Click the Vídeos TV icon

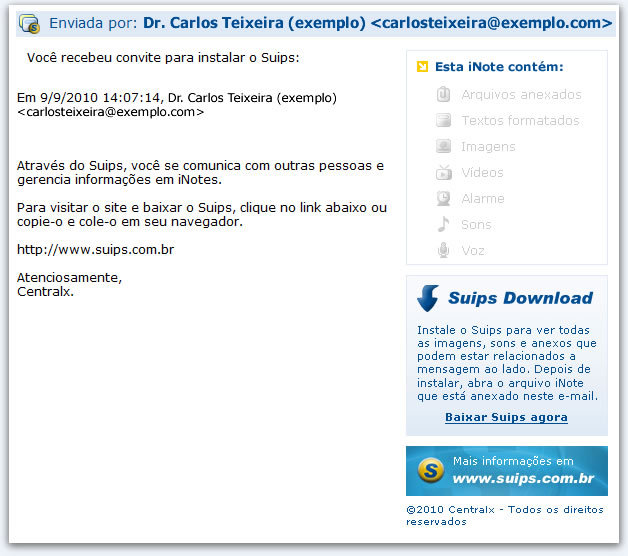(444, 172)
